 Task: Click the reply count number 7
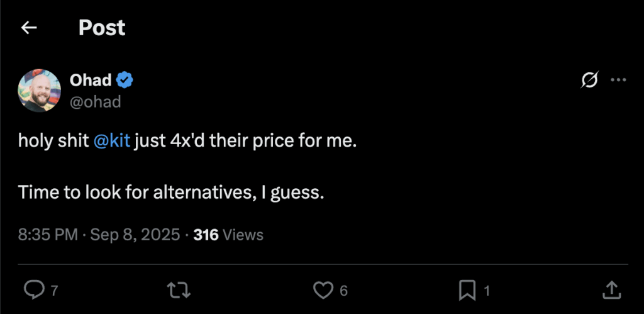[x=54, y=291]
